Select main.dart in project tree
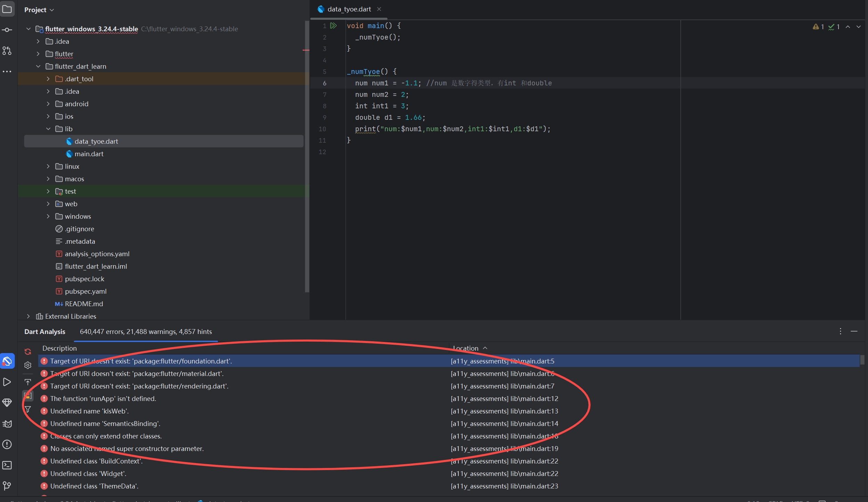Image resolution: width=868 pixels, height=502 pixels. pyautogui.click(x=89, y=154)
